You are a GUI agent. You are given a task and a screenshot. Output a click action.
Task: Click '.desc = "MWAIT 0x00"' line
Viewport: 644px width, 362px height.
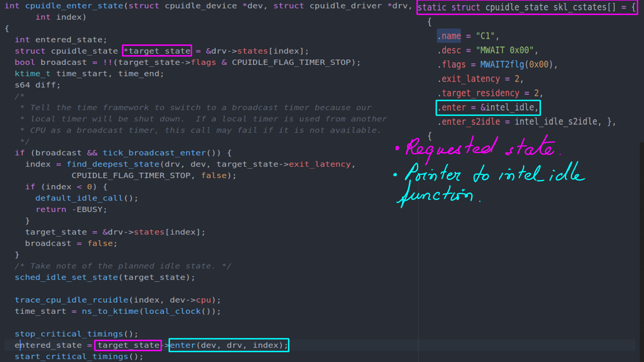tap(488, 50)
